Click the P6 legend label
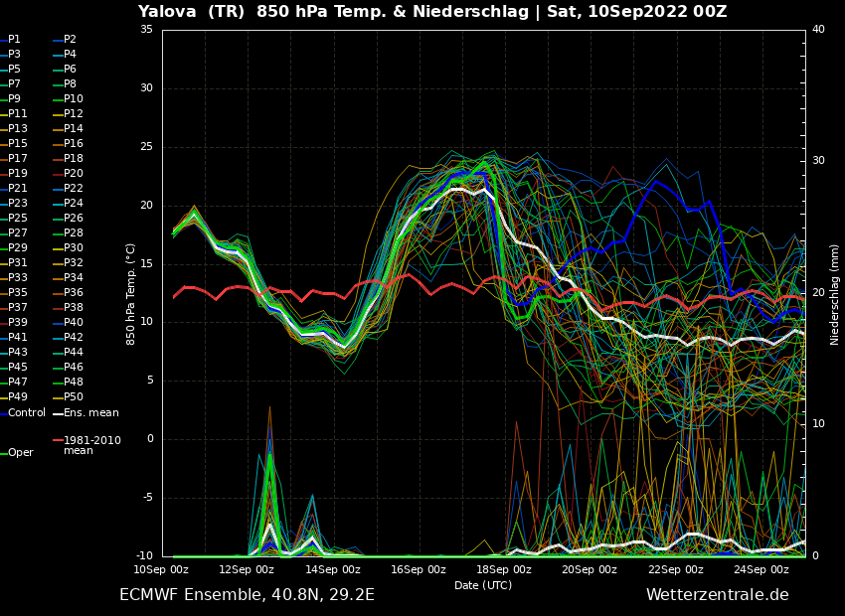The height and width of the screenshot is (616, 845). click(x=70, y=69)
